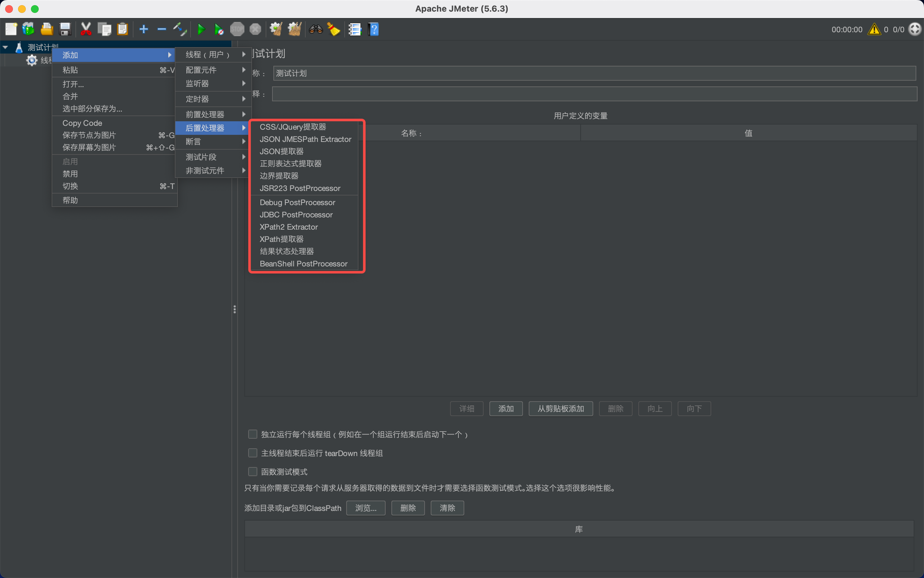Click the Copy toolbar icon
Image resolution: width=924 pixels, height=578 pixels.
pos(104,29)
